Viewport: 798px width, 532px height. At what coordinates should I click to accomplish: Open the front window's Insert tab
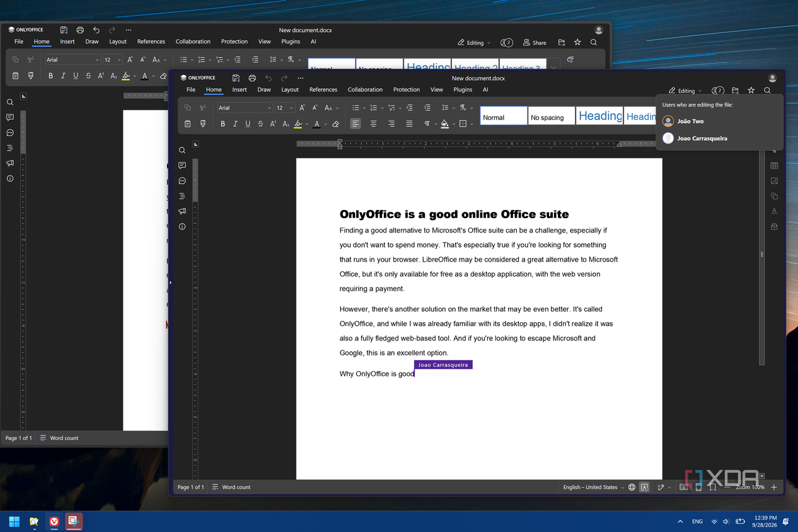(x=240, y=90)
